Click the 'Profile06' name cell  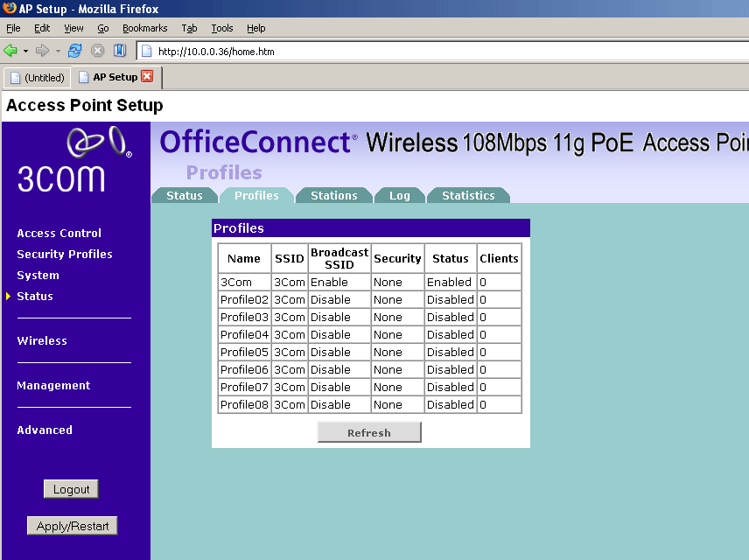pyautogui.click(x=245, y=370)
